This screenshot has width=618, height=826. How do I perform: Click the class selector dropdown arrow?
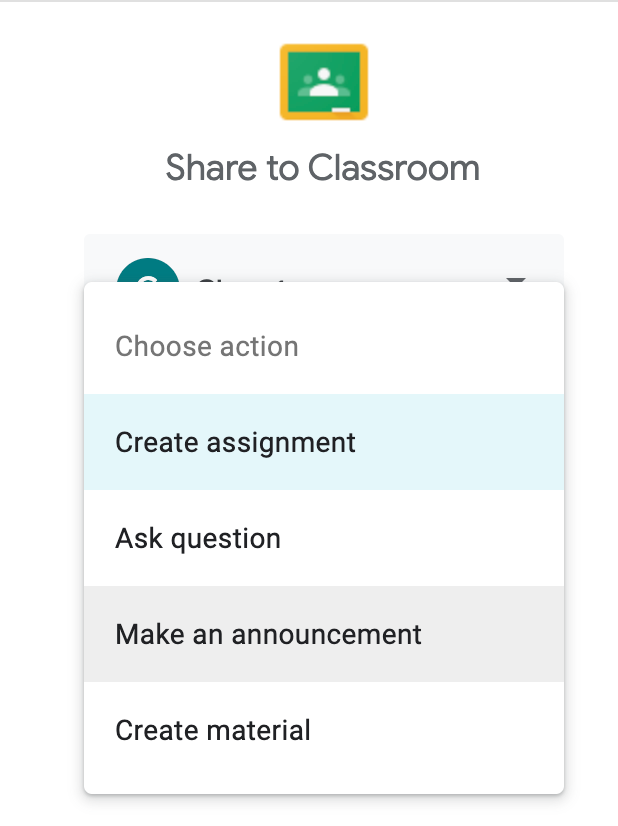[x=516, y=279]
